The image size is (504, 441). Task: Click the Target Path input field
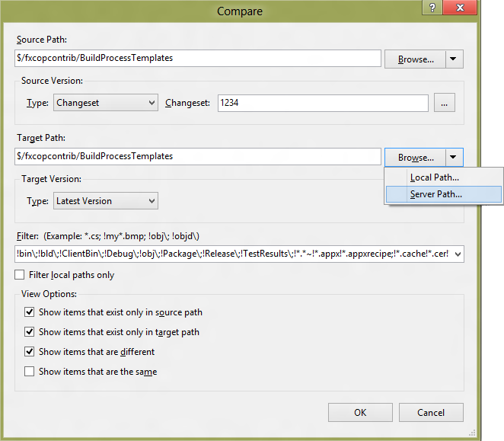coord(198,156)
